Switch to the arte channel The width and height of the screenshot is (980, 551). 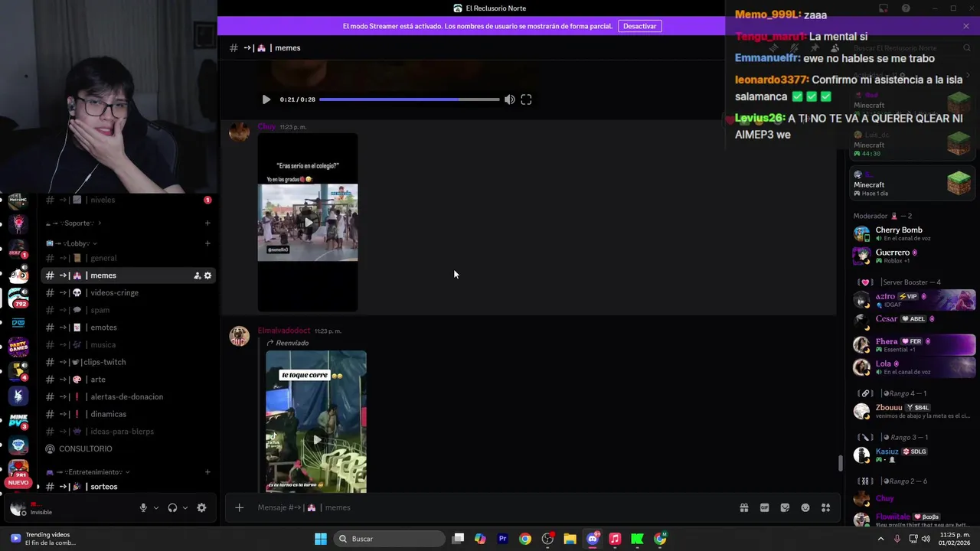[x=128, y=380]
